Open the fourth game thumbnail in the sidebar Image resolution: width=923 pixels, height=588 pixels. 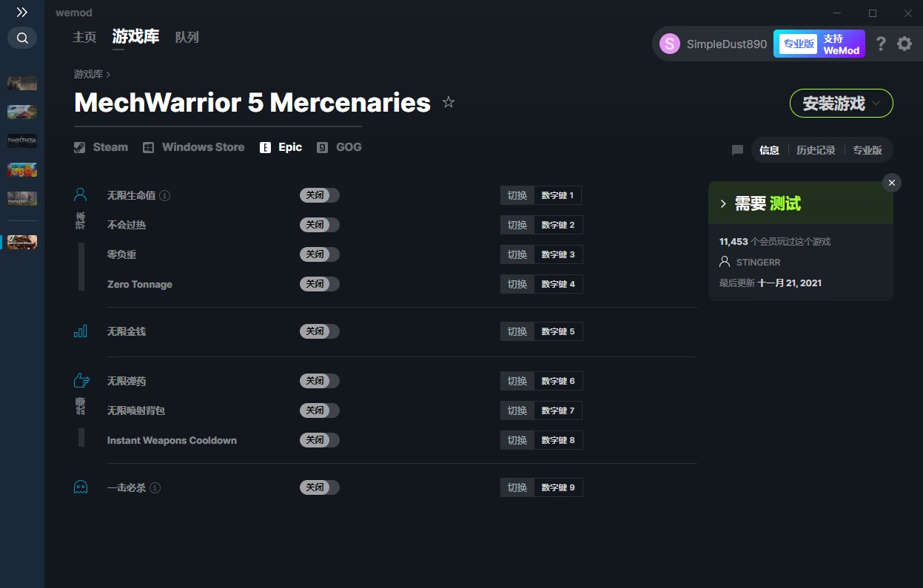22,169
